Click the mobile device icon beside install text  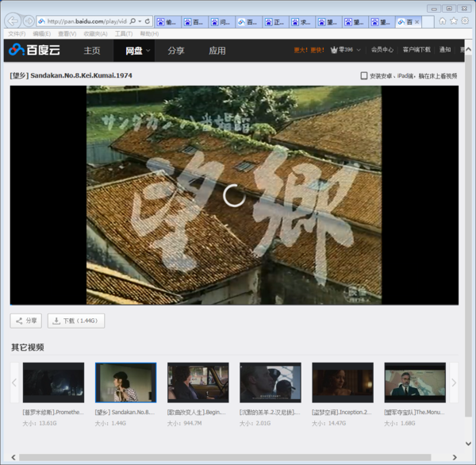(x=363, y=75)
